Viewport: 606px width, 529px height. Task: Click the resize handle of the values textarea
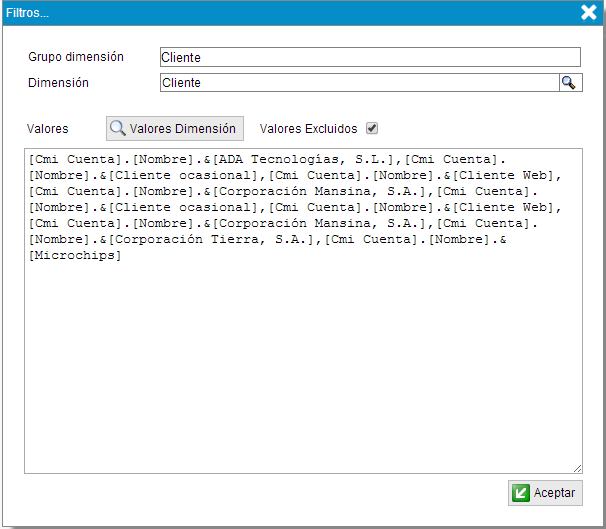577,468
